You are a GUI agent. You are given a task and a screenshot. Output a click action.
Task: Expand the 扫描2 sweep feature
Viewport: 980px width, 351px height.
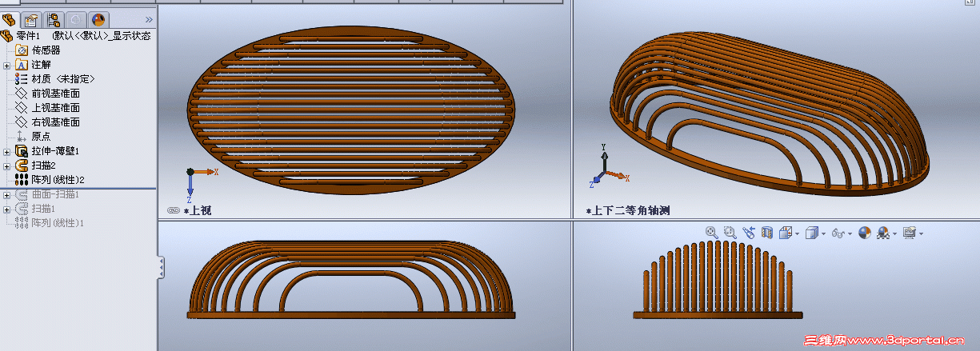pyautogui.click(x=6, y=166)
